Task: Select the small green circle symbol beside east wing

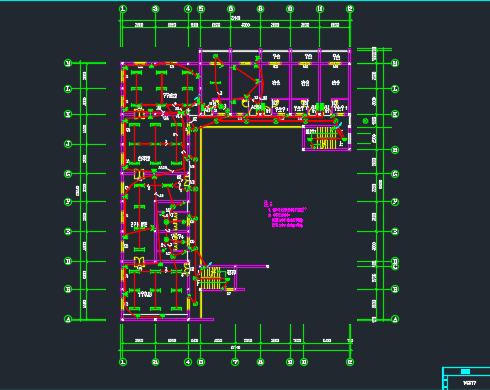Action: click(x=365, y=121)
